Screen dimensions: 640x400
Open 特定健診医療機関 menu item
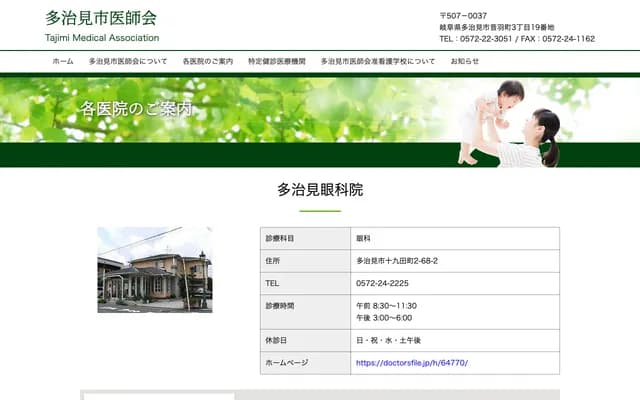tap(277, 61)
